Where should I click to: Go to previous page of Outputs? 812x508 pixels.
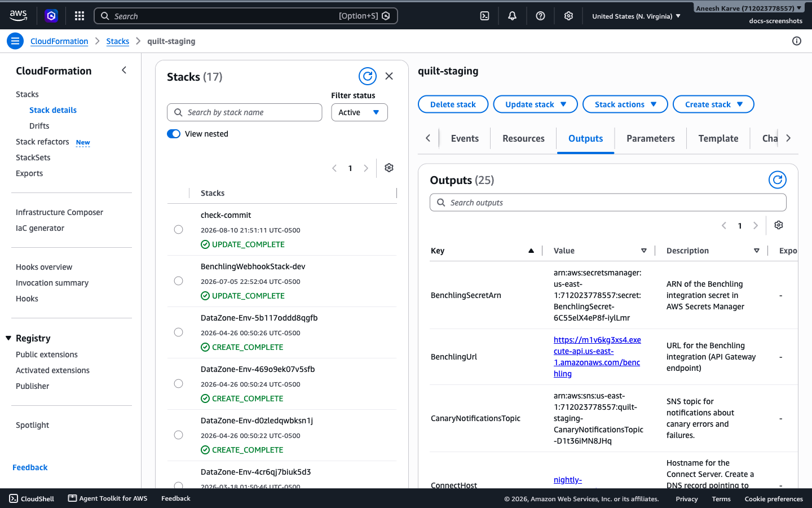(724, 226)
